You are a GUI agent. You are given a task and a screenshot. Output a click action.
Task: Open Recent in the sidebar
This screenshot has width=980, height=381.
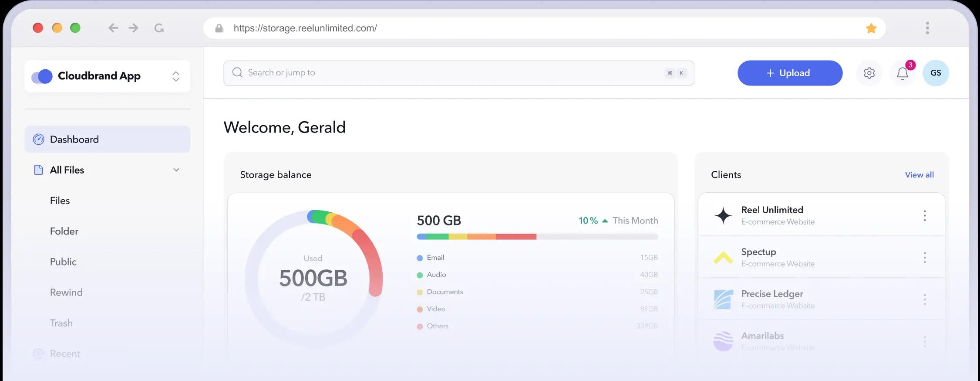[65, 354]
